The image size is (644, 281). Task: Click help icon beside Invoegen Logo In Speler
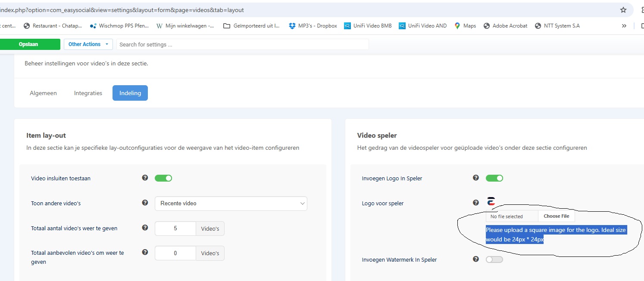476,178
